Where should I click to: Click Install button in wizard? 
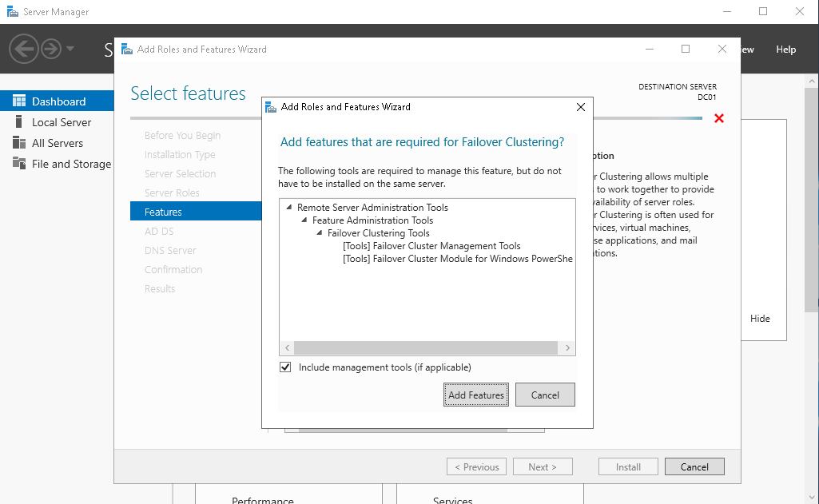(628, 467)
